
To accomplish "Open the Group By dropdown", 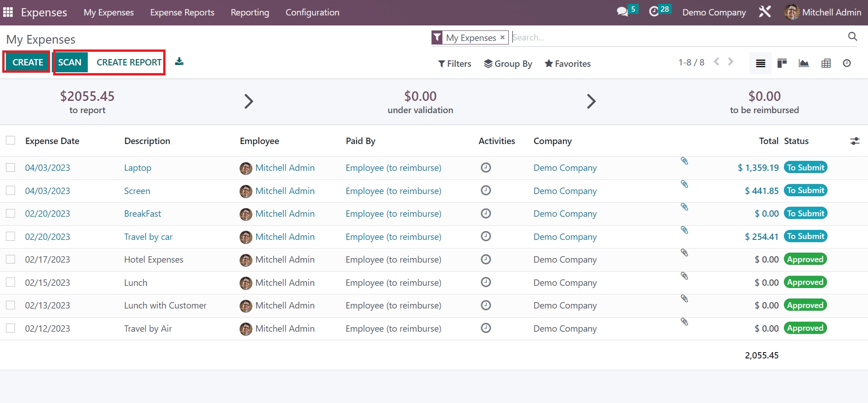I will click(508, 64).
